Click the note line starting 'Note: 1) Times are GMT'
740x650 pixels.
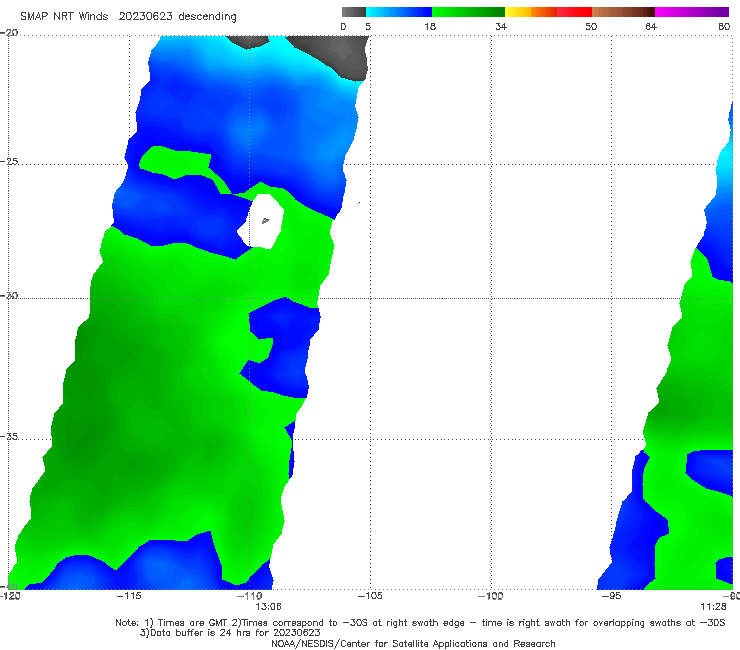420,623
